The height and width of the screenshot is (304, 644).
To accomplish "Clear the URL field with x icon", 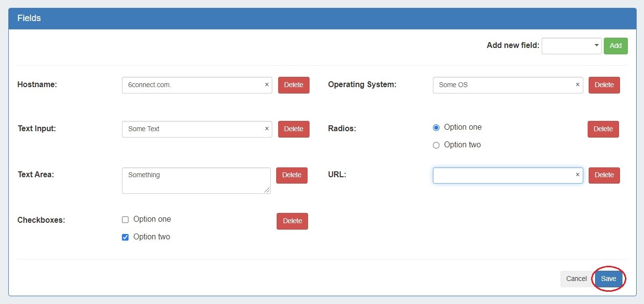I will point(577,175).
